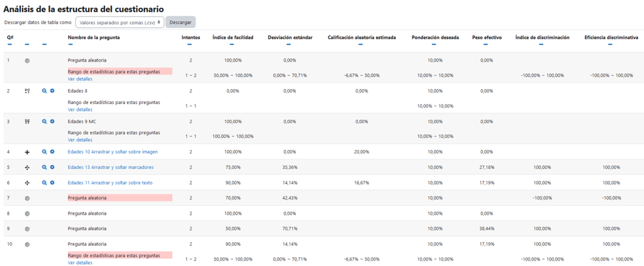Open Ver detalles link under question 10
Screen dimensions: 644x266
[x=80, y=263]
